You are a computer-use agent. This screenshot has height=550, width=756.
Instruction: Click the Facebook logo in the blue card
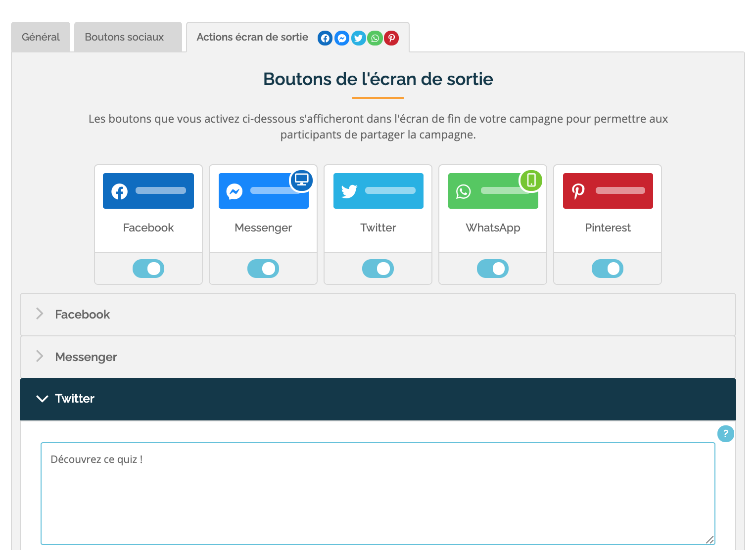coord(119,191)
